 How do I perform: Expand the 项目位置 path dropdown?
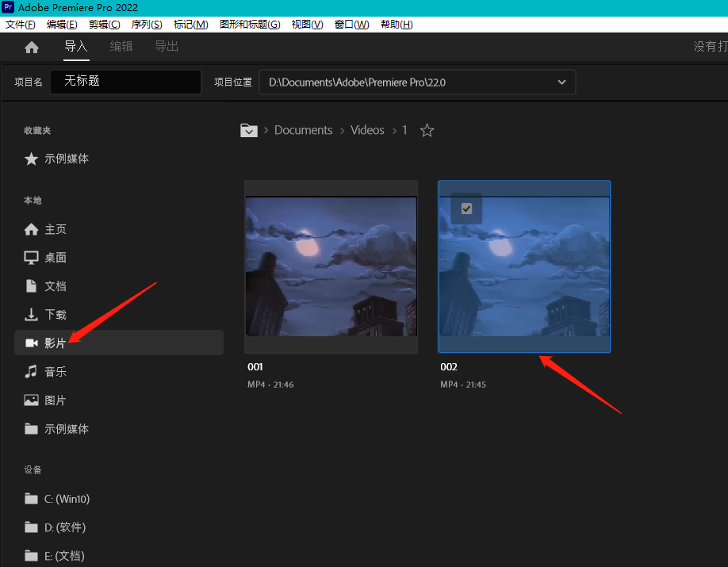coord(561,82)
